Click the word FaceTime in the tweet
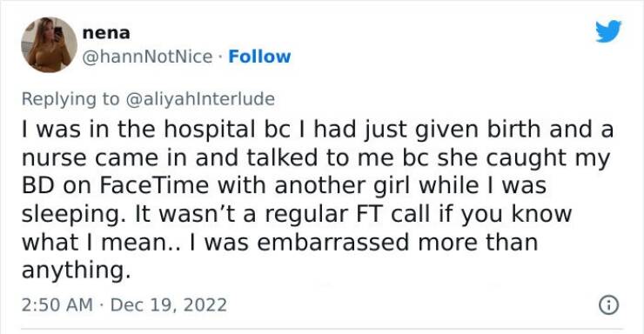 coord(154,185)
